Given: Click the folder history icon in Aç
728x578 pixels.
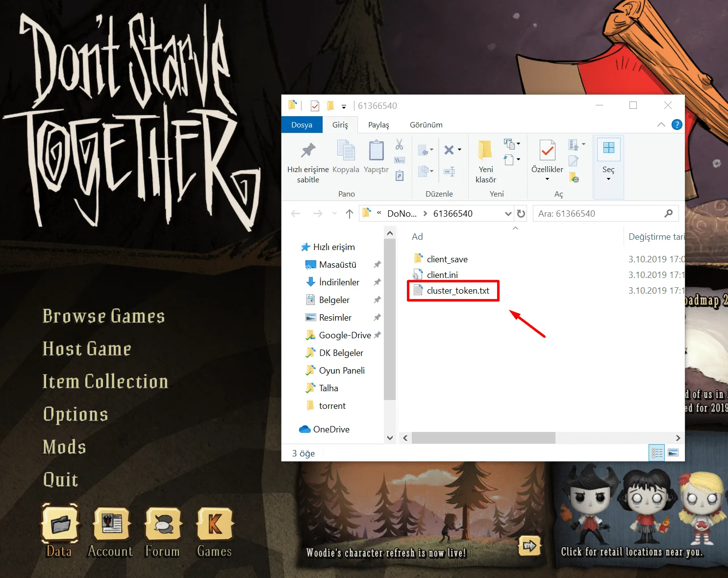Looking at the screenshot, I should [574, 177].
